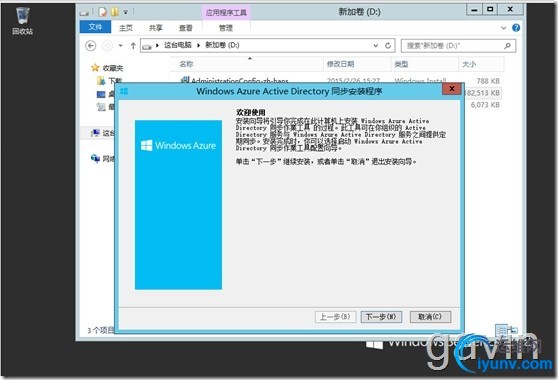Screen dimensions: 558x380
Task: Select Favorites in navigation pane
Action: 108,68
